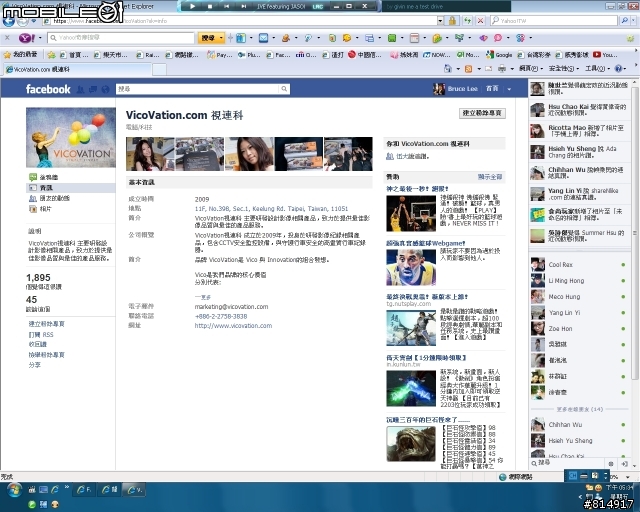Open the Yahoo toolbar mail envelope icon
The image size is (640, 512).
click(x=264, y=38)
